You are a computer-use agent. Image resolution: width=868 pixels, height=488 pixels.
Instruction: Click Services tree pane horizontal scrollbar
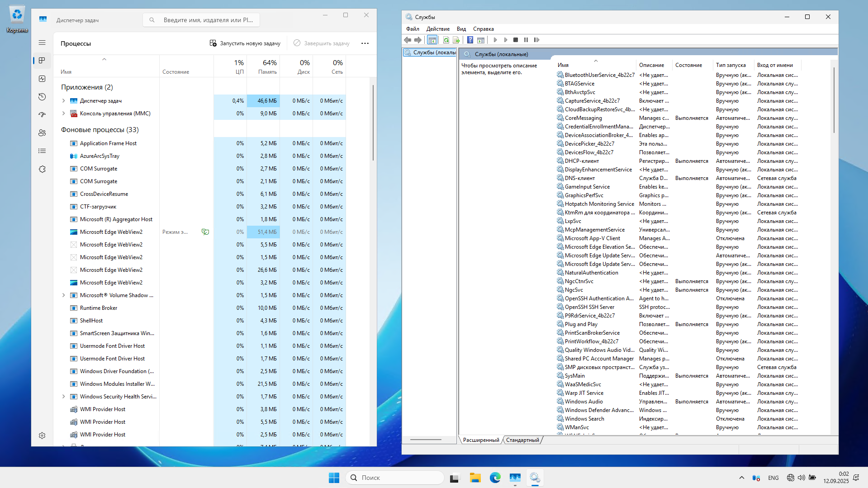point(425,440)
